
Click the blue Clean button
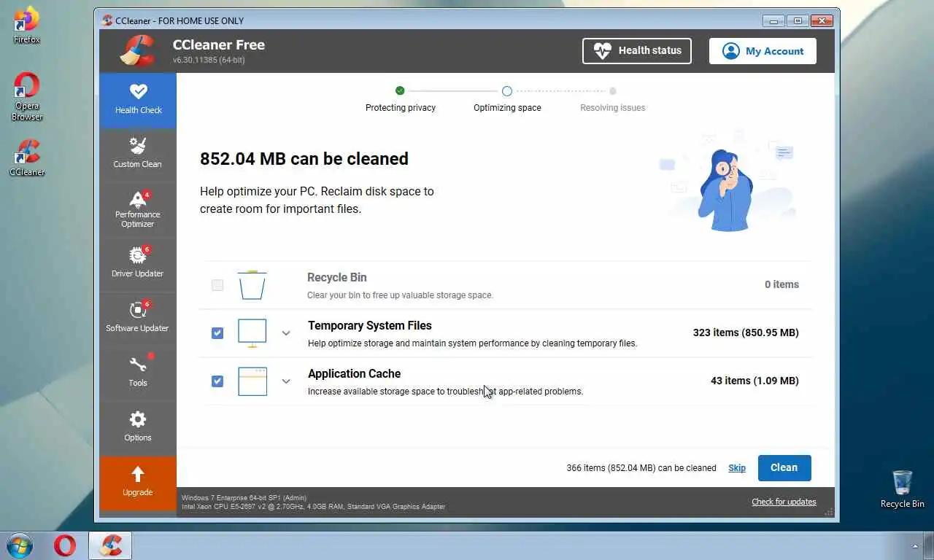coord(784,468)
